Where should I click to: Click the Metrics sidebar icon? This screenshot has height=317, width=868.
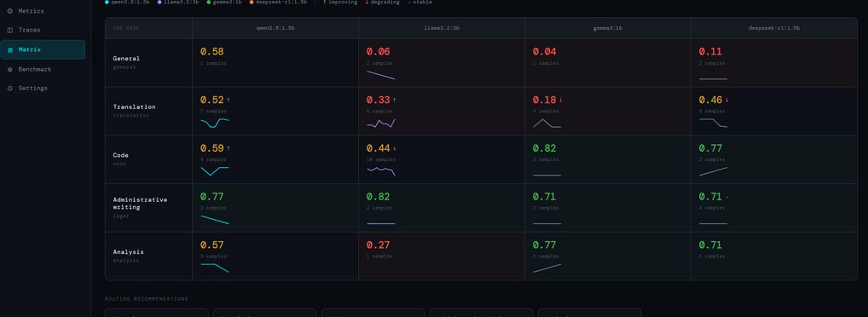10,11
